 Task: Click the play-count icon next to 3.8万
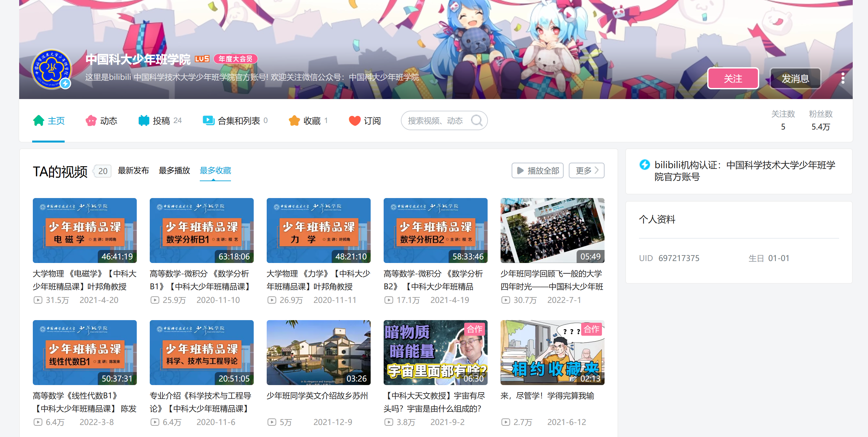point(389,422)
